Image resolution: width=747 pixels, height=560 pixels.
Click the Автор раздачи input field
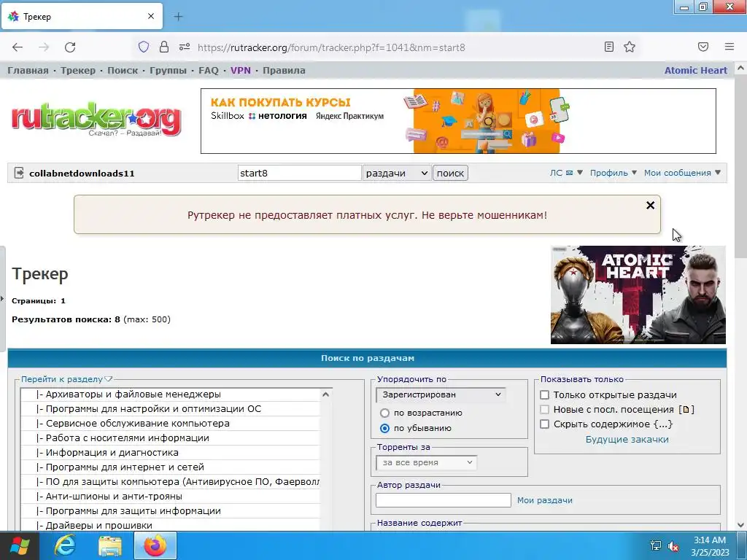click(x=443, y=500)
